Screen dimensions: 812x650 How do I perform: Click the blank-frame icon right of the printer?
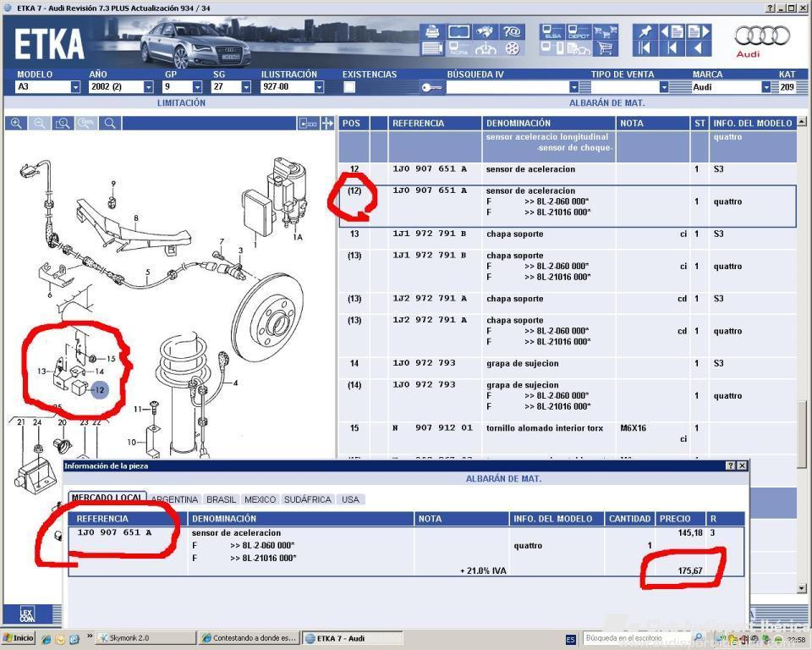pyautogui.click(x=458, y=32)
